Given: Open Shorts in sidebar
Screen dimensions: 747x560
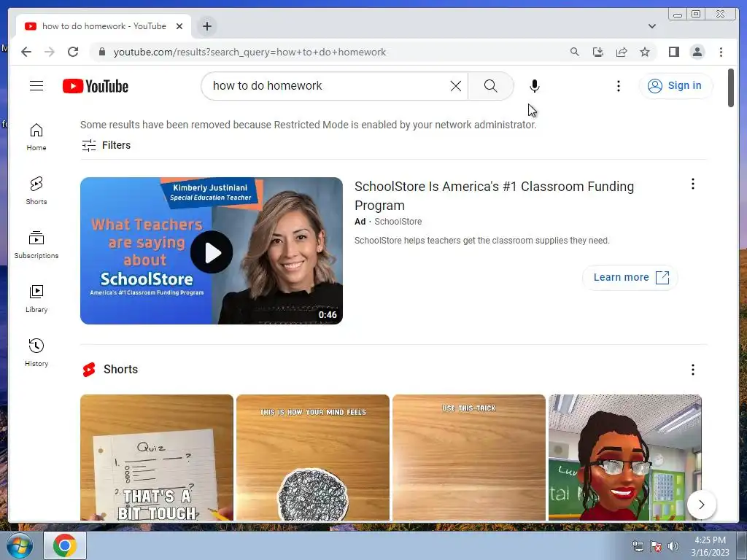Looking at the screenshot, I should [36, 191].
